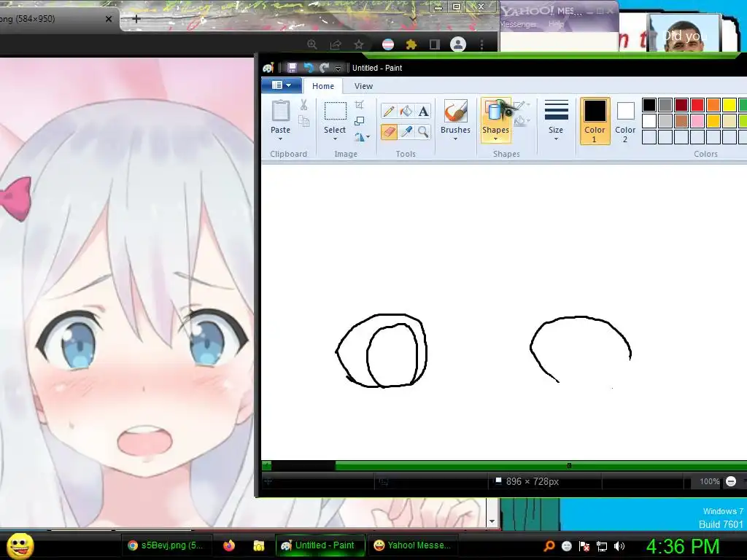This screenshot has width=747, height=560.
Task: Click the magnifier search tray icon
Action: click(x=549, y=546)
